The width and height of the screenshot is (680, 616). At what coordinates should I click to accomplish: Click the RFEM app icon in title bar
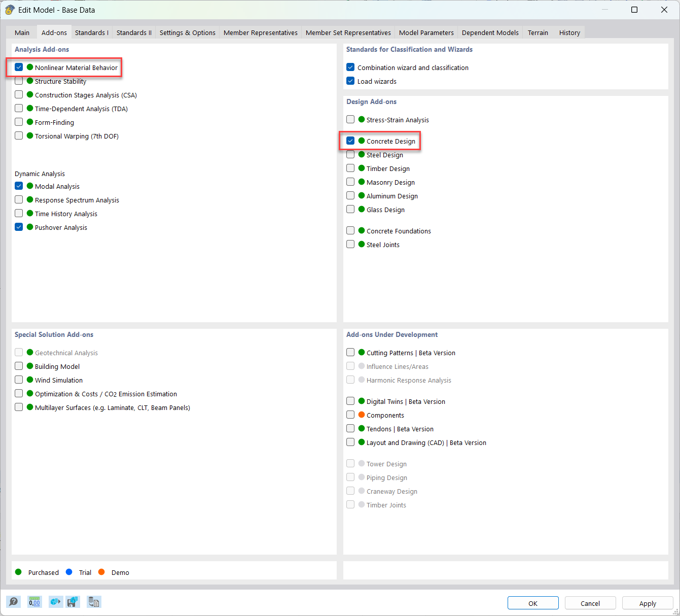point(9,10)
